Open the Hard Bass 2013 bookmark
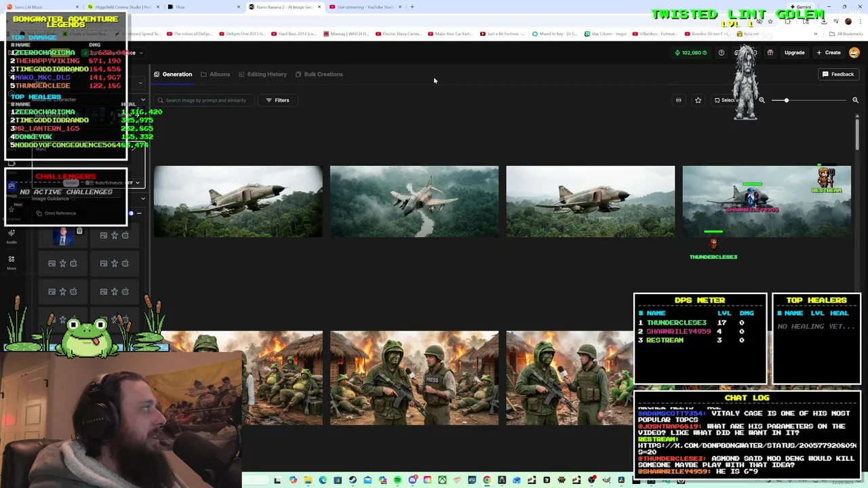This screenshot has height=488, width=868. 294,33
